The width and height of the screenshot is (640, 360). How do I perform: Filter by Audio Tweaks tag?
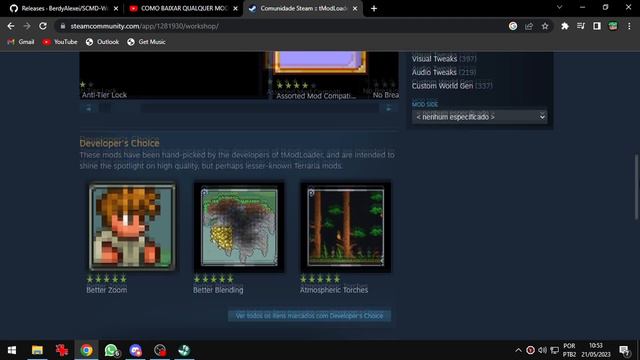click(434, 72)
